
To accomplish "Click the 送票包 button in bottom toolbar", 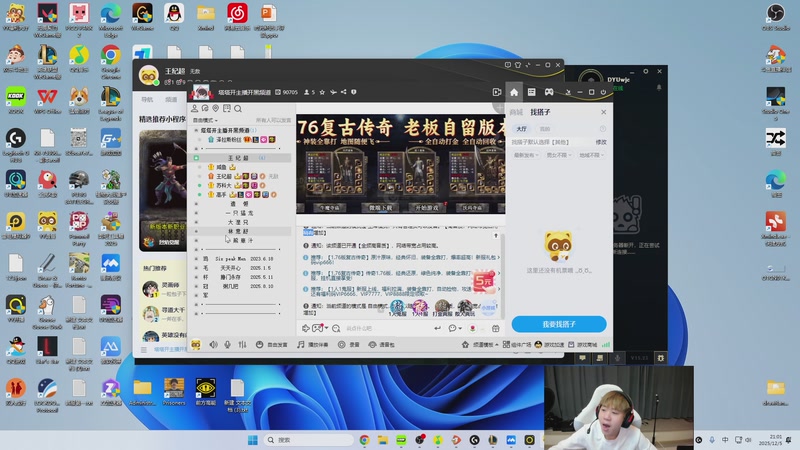I will tap(382, 345).
